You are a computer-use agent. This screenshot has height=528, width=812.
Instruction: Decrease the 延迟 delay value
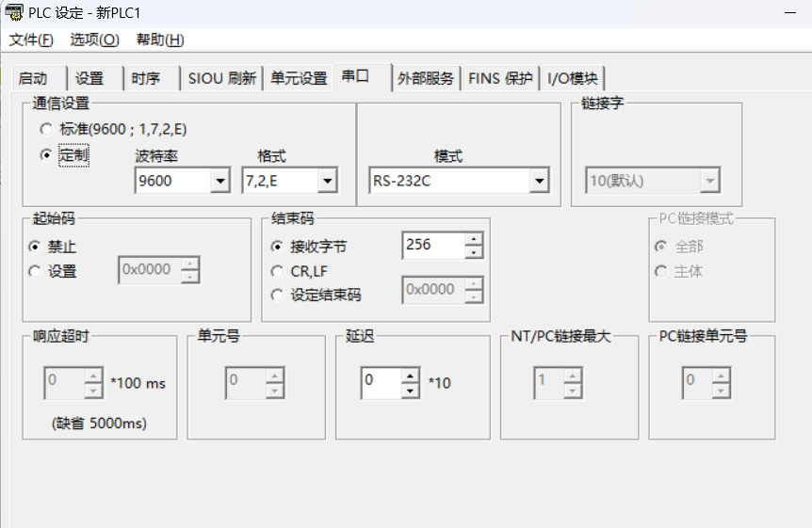click(410, 389)
